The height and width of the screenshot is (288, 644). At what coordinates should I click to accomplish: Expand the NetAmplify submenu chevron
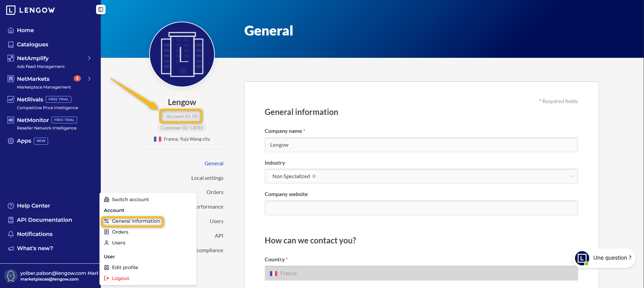click(89, 58)
